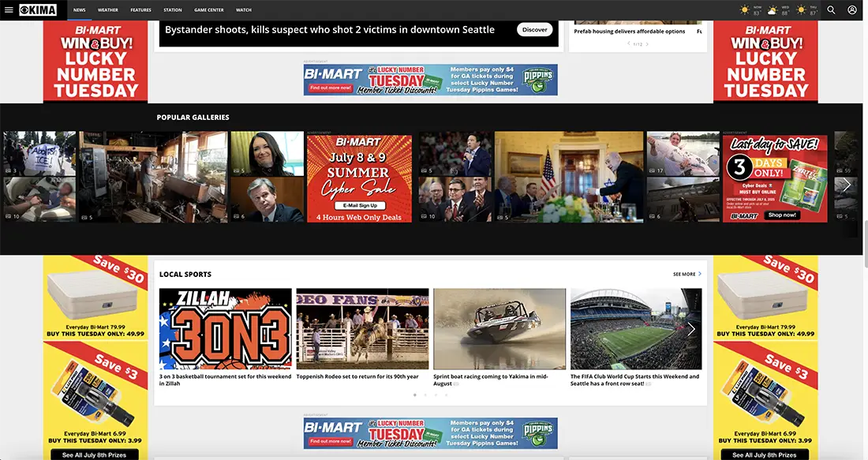Open the Abolish ICE protest gallery photo
This screenshot has height=460, width=868.
point(39,153)
